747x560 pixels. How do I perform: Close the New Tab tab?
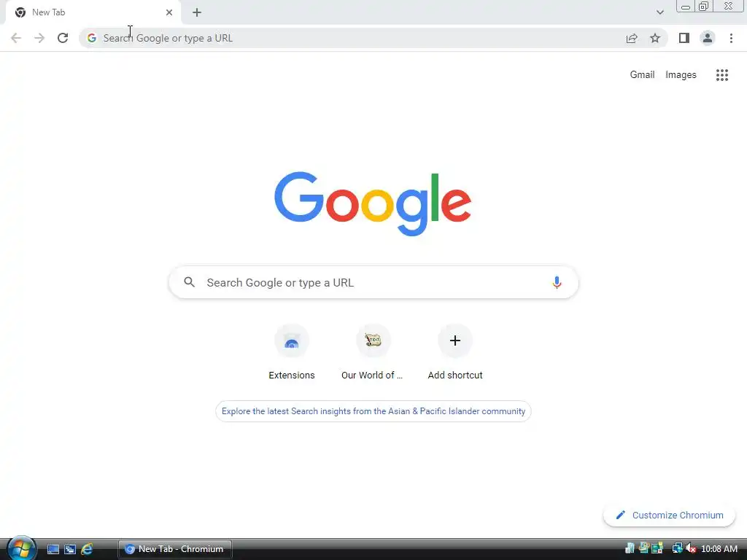coord(169,12)
